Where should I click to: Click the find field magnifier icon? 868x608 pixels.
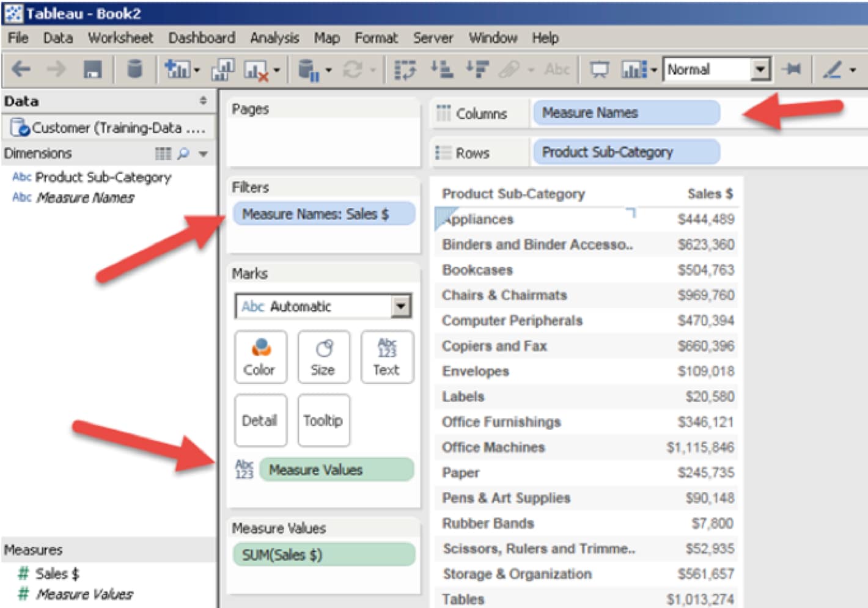pos(183,154)
